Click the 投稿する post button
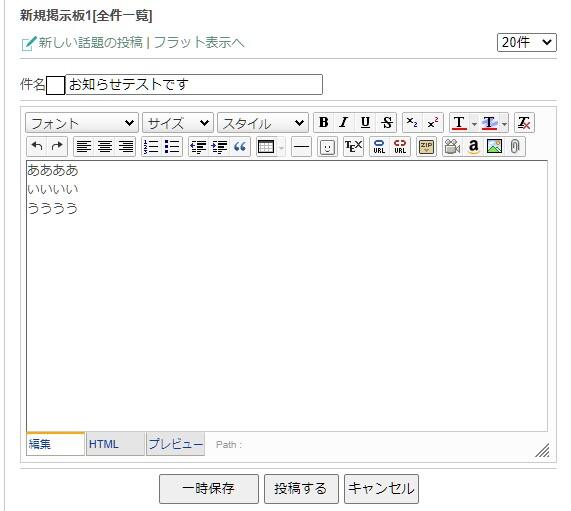The width and height of the screenshot is (571, 511). coord(301,489)
